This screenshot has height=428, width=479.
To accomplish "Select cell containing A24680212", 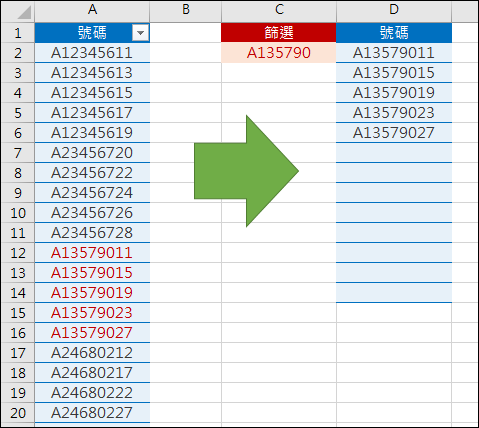I will [x=92, y=353].
